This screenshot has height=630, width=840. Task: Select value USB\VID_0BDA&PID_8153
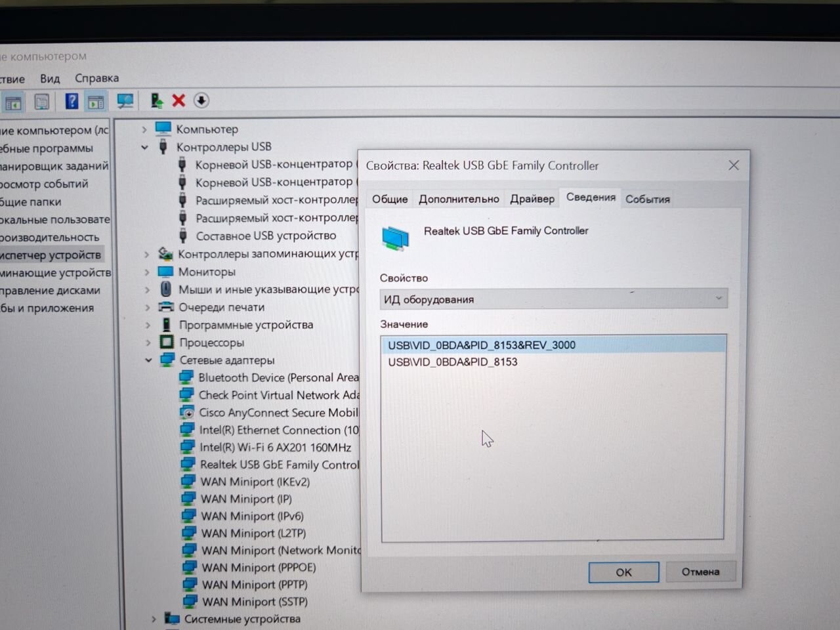point(453,362)
